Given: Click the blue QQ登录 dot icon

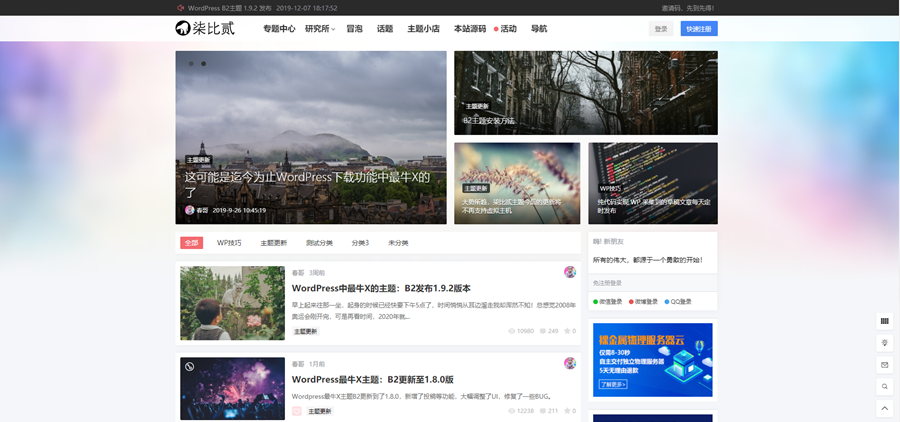Looking at the screenshot, I should [667, 301].
